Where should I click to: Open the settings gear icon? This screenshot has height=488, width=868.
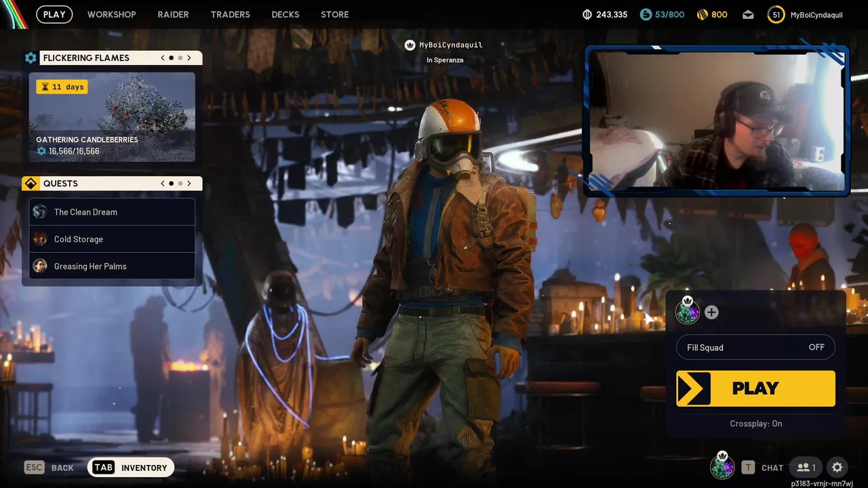[837, 467]
